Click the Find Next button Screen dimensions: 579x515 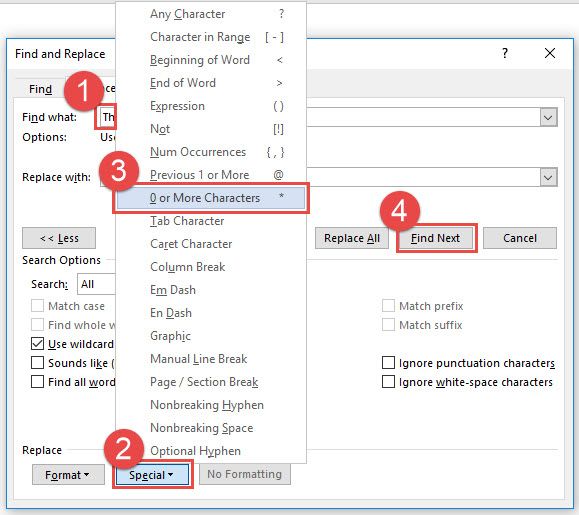(435, 238)
